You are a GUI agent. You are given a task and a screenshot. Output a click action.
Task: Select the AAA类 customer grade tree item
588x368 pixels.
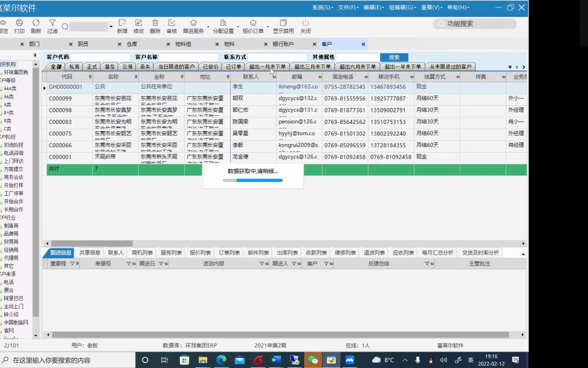[10, 88]
